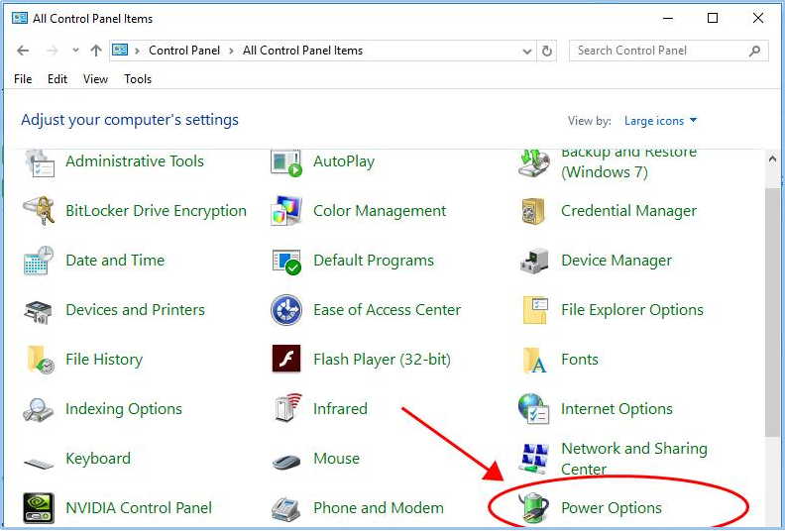This screenshot has height=532, width=785.
Task: Open the Device Manager icon
Action: (x=534, y=261)
